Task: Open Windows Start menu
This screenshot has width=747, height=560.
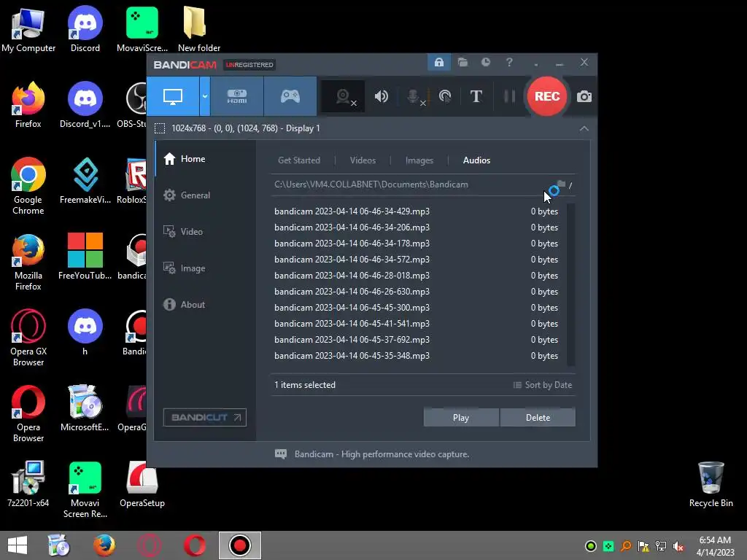Action: coord(18,545)
